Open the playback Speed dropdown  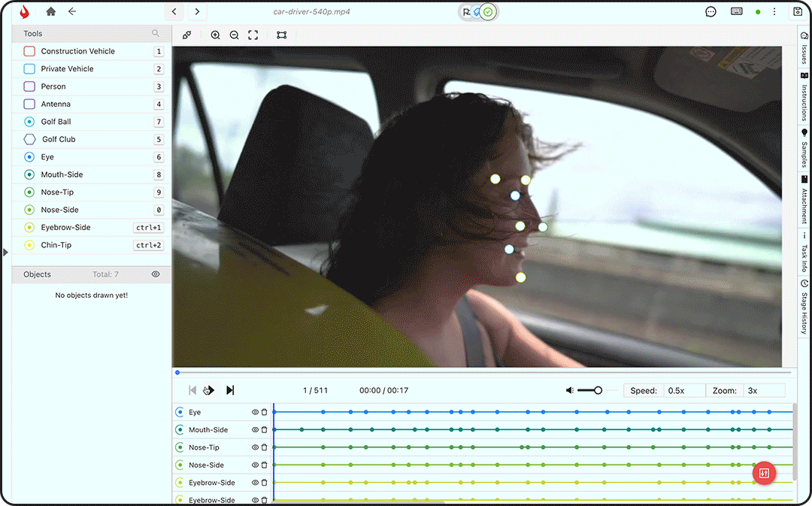pos(684,390)
